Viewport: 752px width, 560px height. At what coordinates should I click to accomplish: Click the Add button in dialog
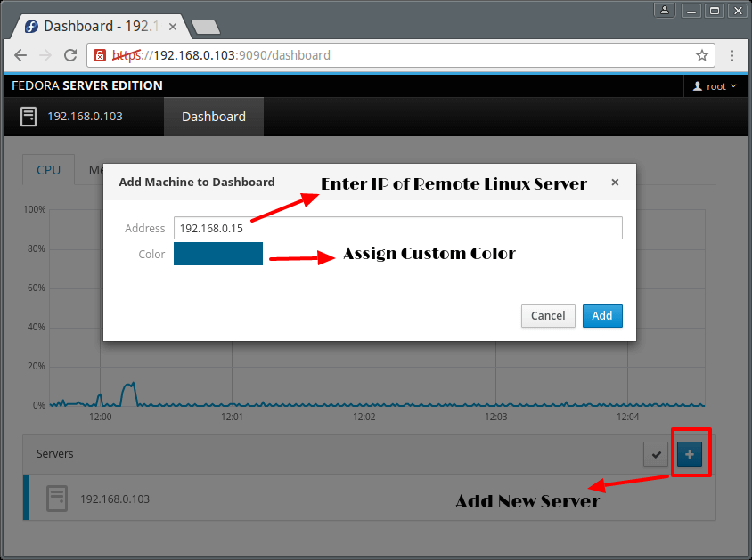(602, 316)
